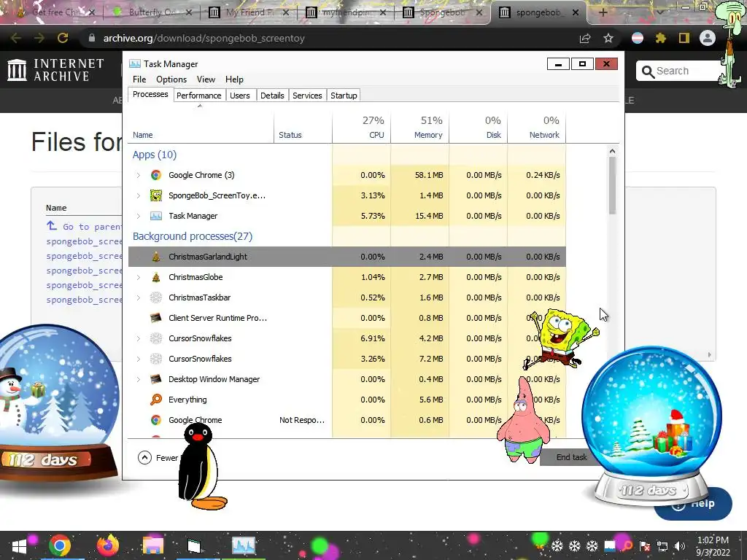
Task: Open the Chrome side panel icon
Action: tap(684, 38)
